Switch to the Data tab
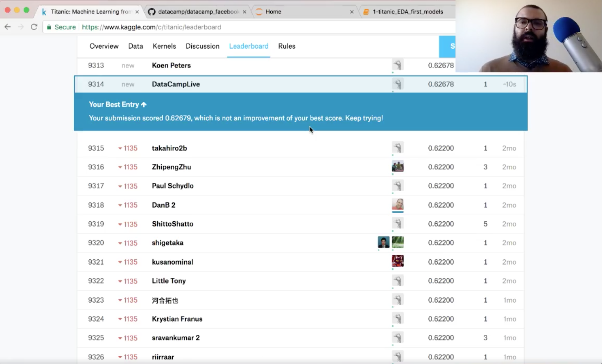The width and height of the screenshot is (602, 364). pos(136,46)
